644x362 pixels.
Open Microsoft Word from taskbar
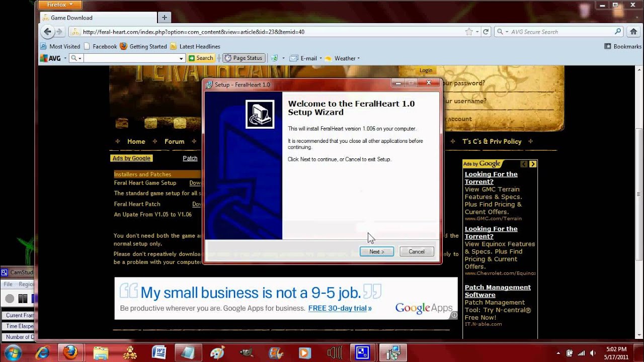159,352
